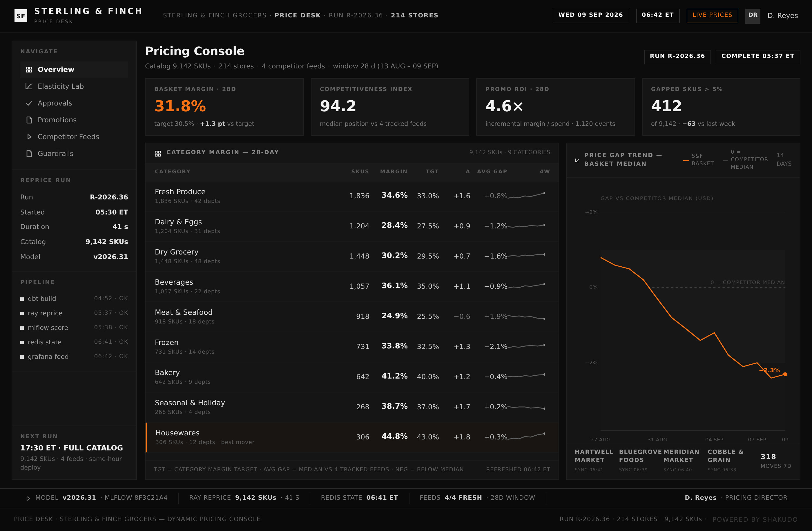Image resolution: width=812 pixels, height=531 pixels.
Task: Toggle S&F Basket legend series
Action: point(699,160)
